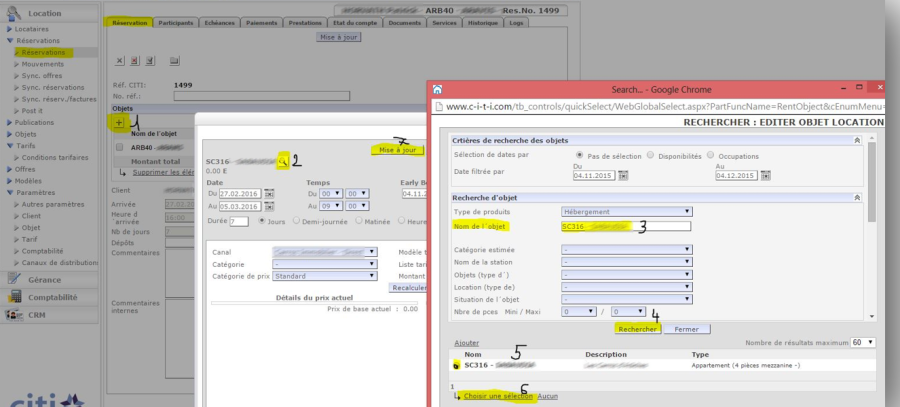The image size is (900, 407).
Task: Switch to the Participants tab
Action: [176, 22]
